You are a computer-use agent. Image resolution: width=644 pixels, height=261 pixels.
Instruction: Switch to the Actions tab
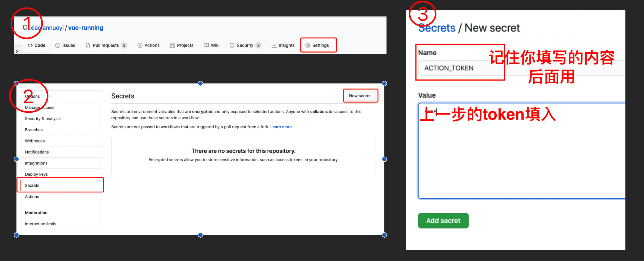[149, 45]
